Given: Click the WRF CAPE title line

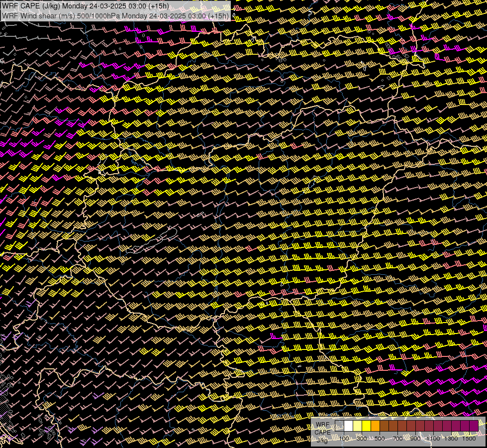Looking at the screenshot, I should tap(86, 6).
